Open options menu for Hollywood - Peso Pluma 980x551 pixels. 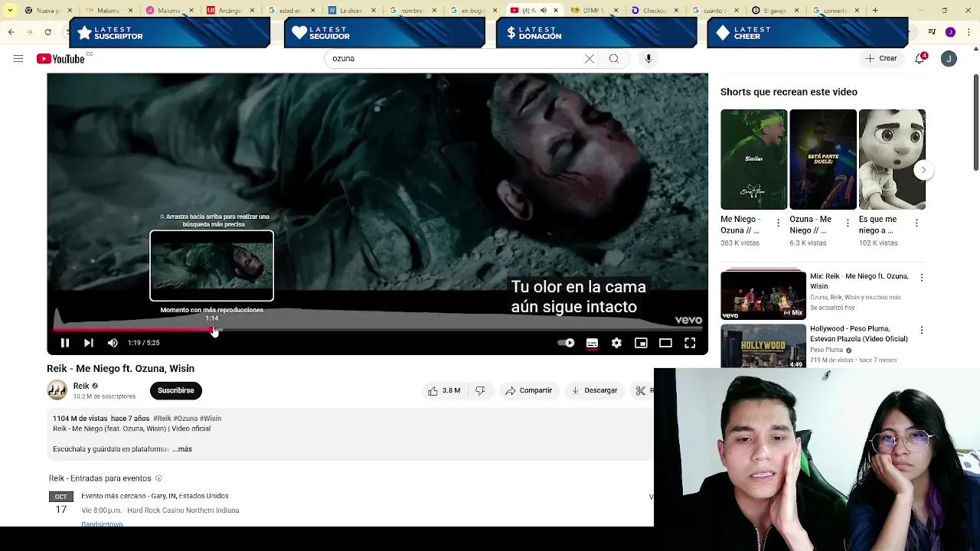point(922,331)
